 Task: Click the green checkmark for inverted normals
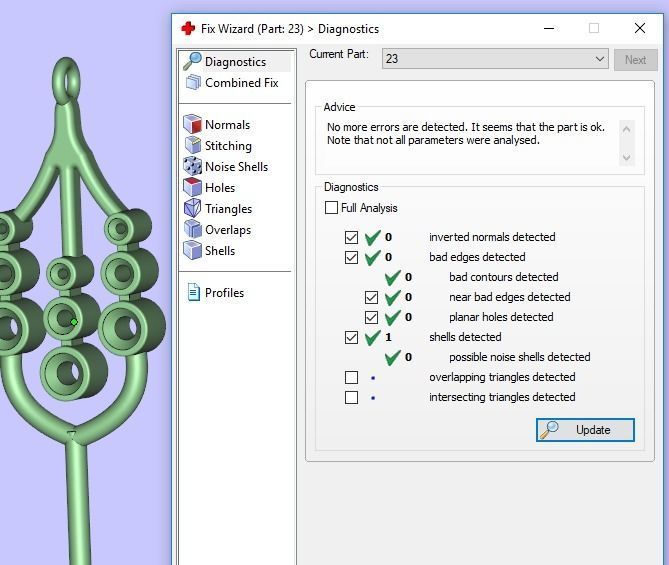point(372,237)
